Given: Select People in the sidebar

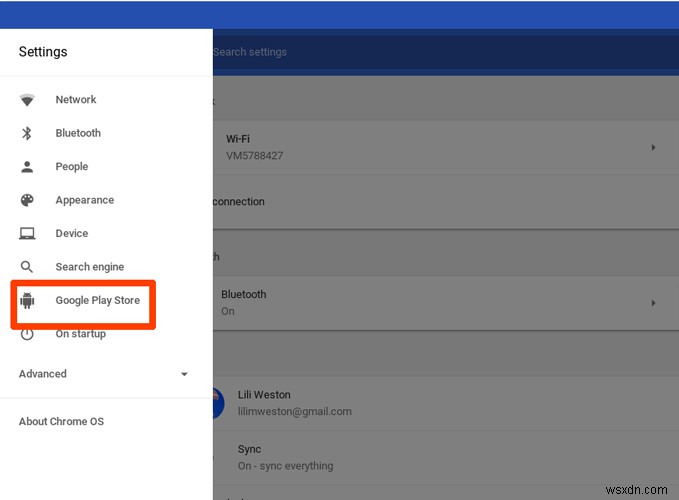Looking at the screenshot, I should click(71, 167).
